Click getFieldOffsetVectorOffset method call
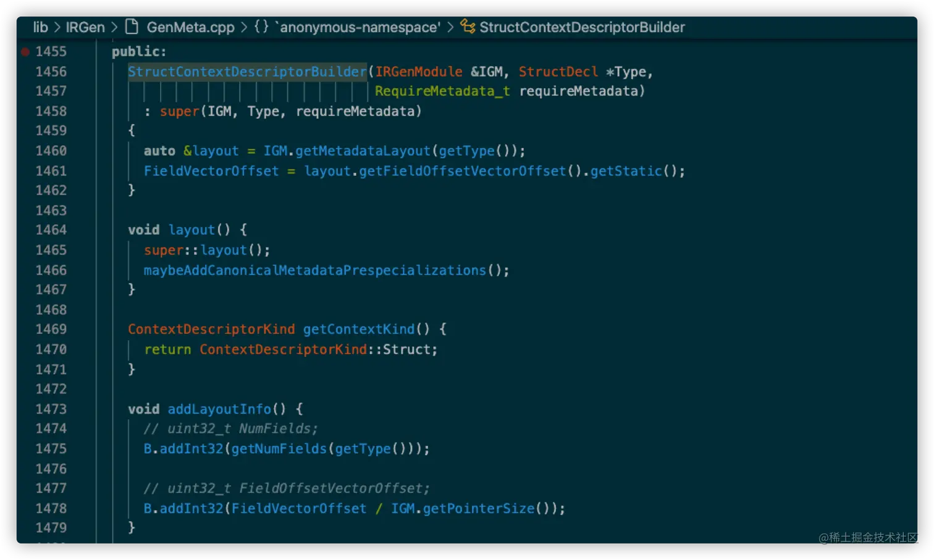 click(463, 171)
